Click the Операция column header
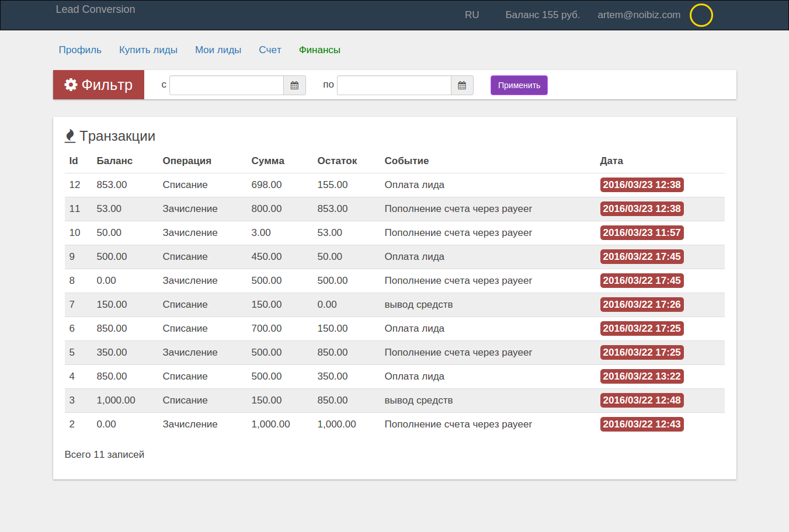The image size is (789, 532). [187, 161]
